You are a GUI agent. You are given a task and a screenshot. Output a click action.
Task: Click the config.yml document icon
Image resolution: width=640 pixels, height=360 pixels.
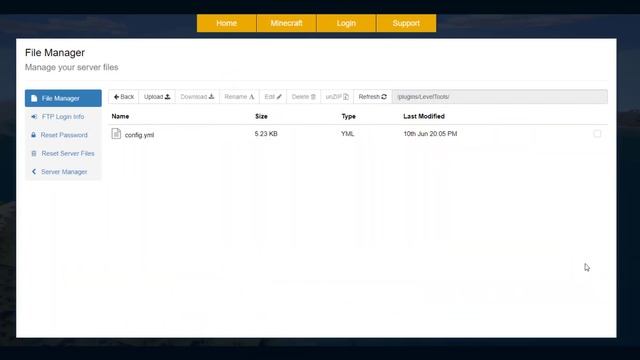click(x=116, y=133)
